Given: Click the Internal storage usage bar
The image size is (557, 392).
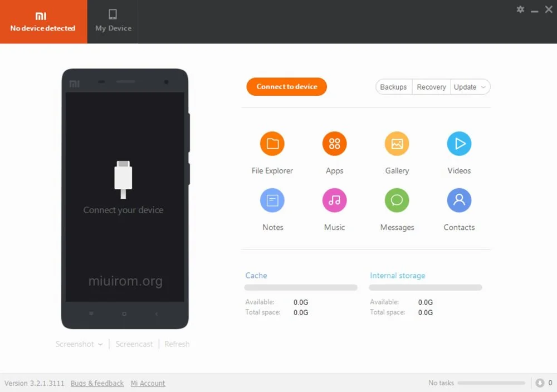Looking at the screenshot, I should pos(426,288).
